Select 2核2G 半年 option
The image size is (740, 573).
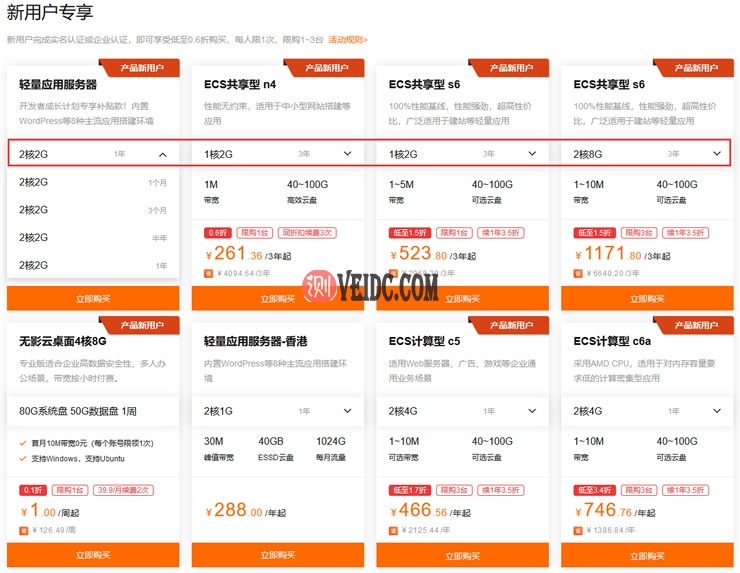[93, 237]
